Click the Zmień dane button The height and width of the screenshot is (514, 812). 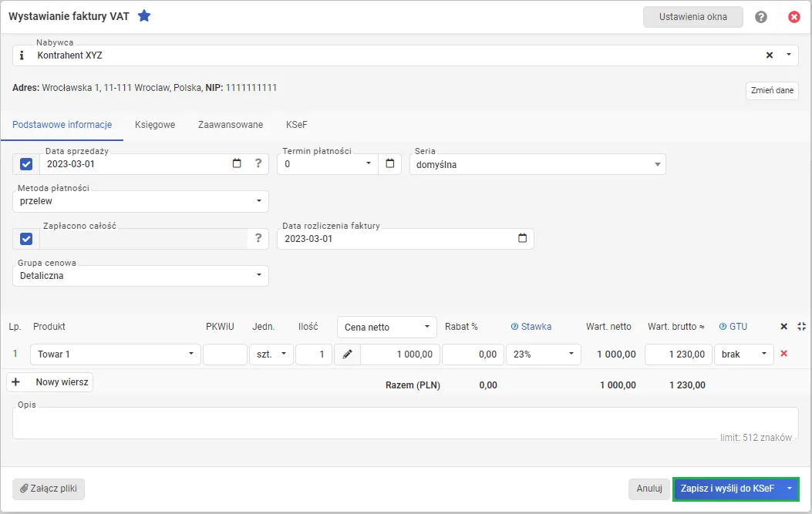772,90
